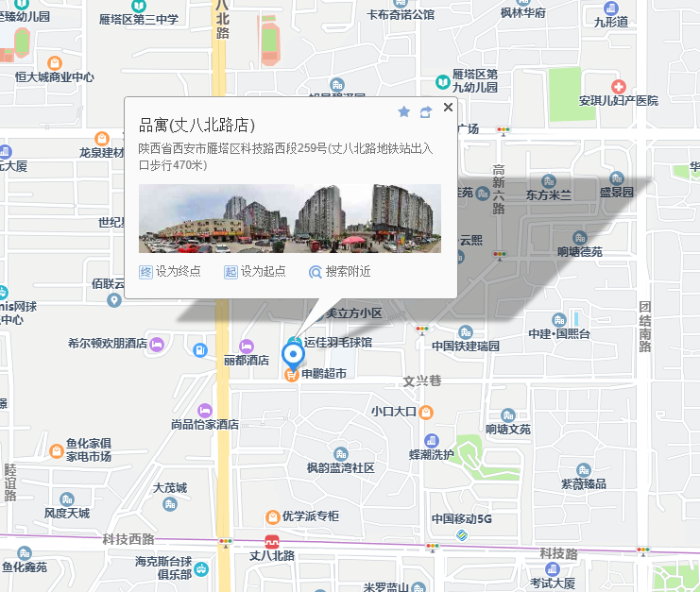The width and height of the screenshot is (700, 592).
Task: Click the 鱼化家俱家电市场 shopping icon
Action: 57,451
